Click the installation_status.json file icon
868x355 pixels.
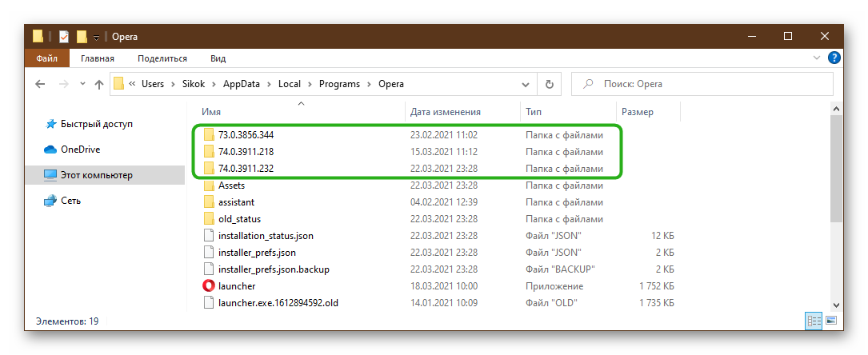coord(208,236)
